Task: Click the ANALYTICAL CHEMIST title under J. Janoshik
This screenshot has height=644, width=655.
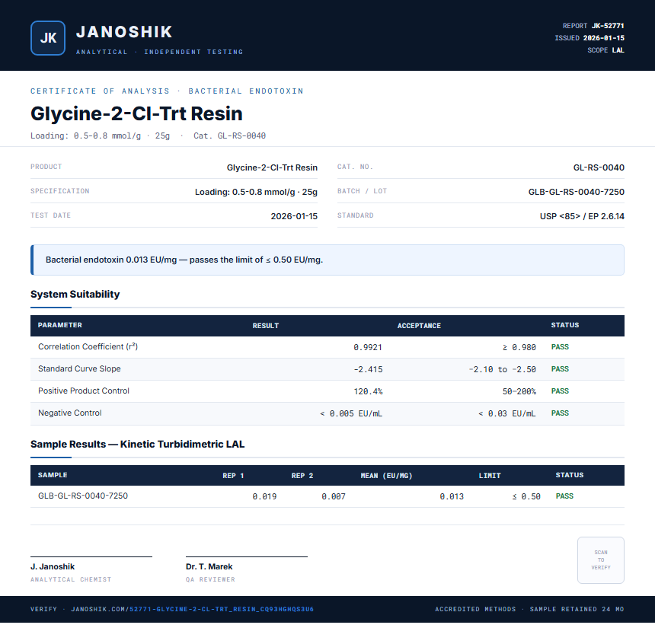Action: coord(71,579)
